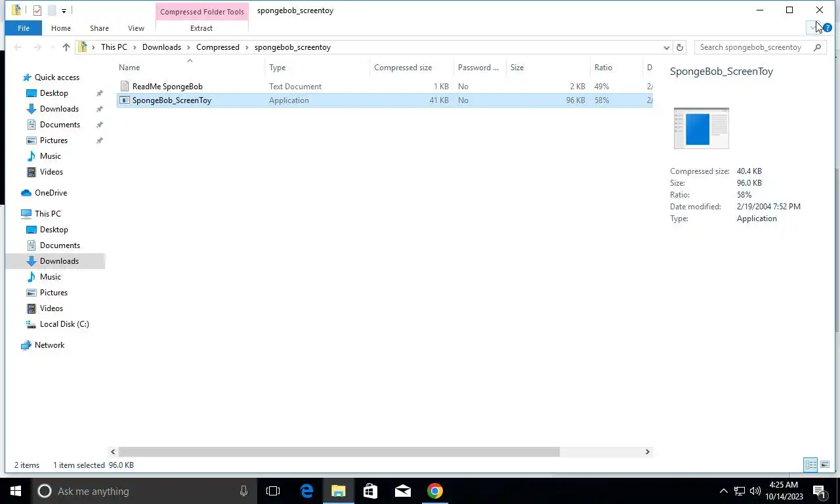Expand chevron before This PC in breadcrumb
Screen dimensions: 840x504
pyautogui.click(x=94, y=47)
